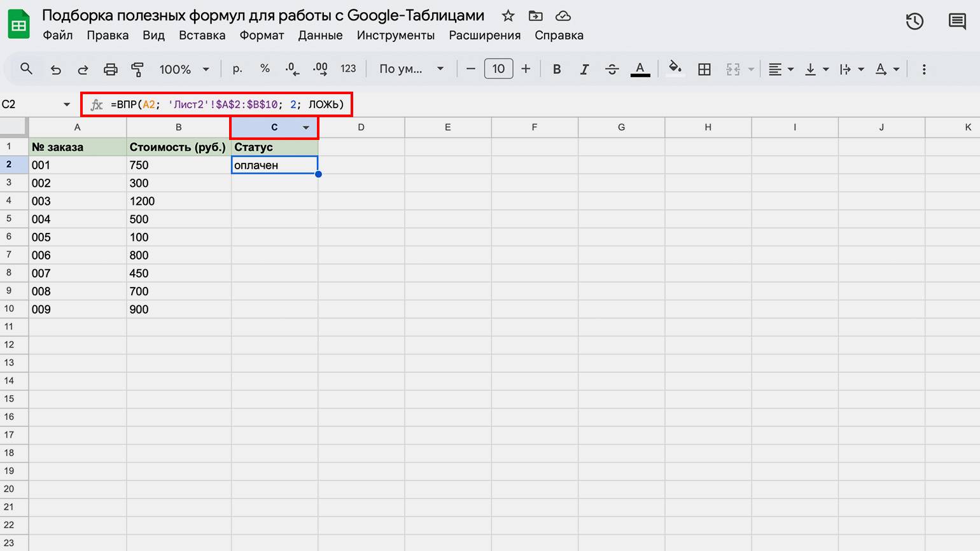
Task: Open column C header dropdown arrow
Action: click(x=306, y=128)
